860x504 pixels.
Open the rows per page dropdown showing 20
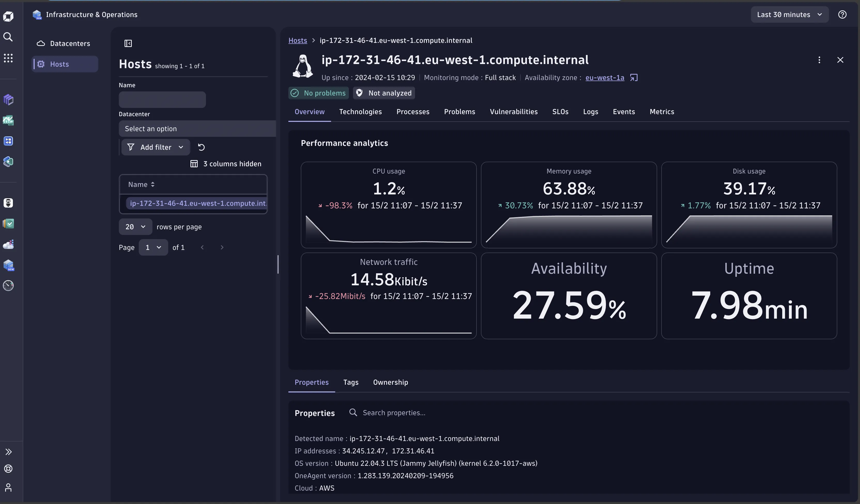coord(135,226)
